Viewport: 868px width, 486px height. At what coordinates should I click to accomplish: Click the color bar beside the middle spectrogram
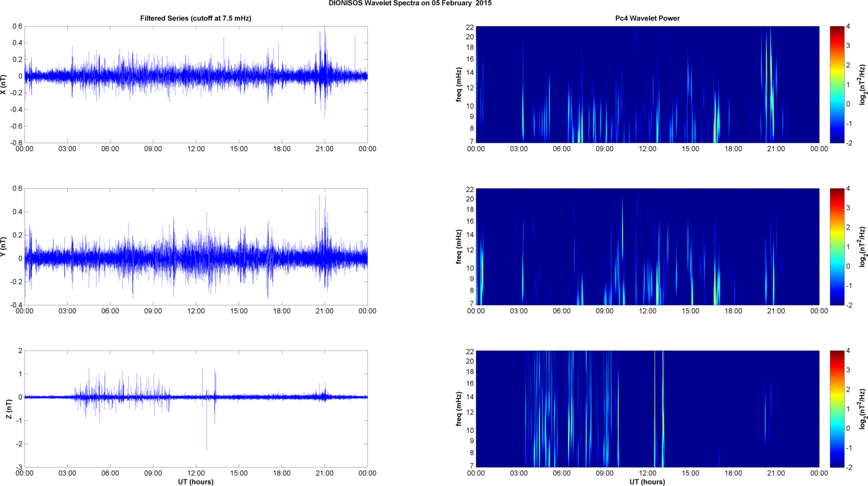pyautogui.click(x=837, y=246)
